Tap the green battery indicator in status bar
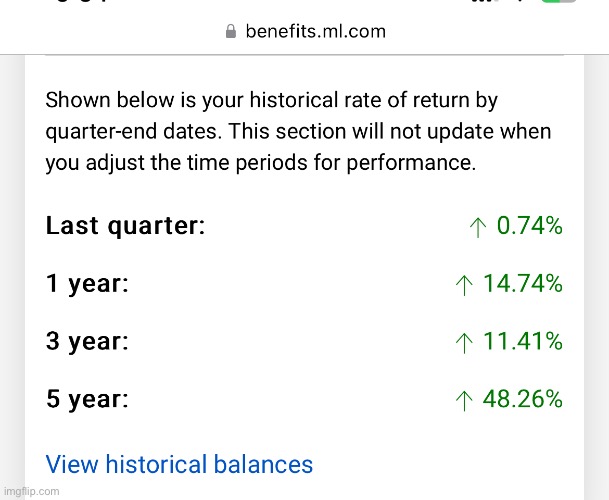The height and width of the screenshot is (500, 609). (559, 3)
